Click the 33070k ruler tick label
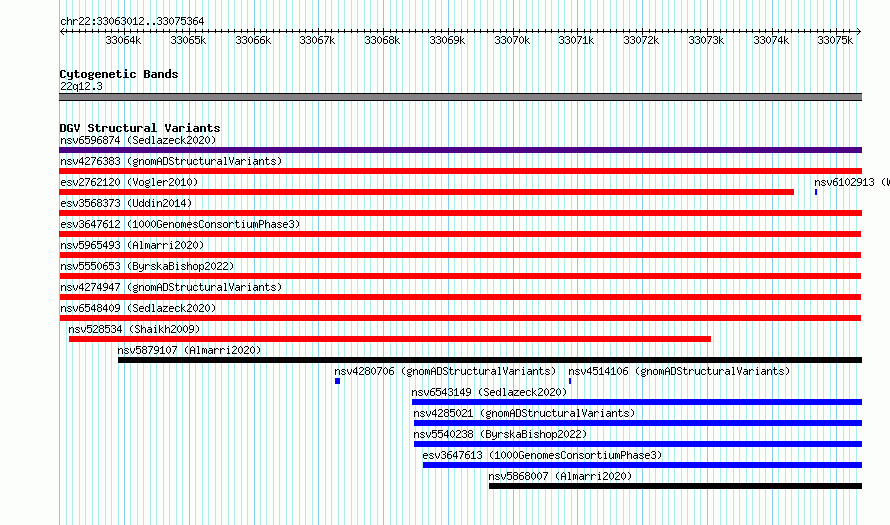The image size is (890, 525). (x=512, y=40)
